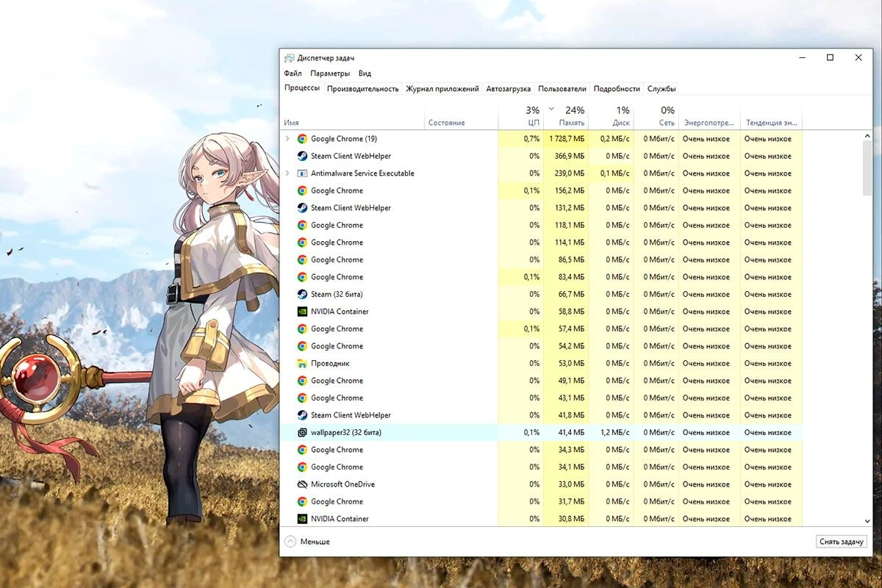This screenshot has height=588, width=882.
Task: Click the Chrome icon on the 118,1 МБ row
Action: pyautogui.click(x=302, y=225)
